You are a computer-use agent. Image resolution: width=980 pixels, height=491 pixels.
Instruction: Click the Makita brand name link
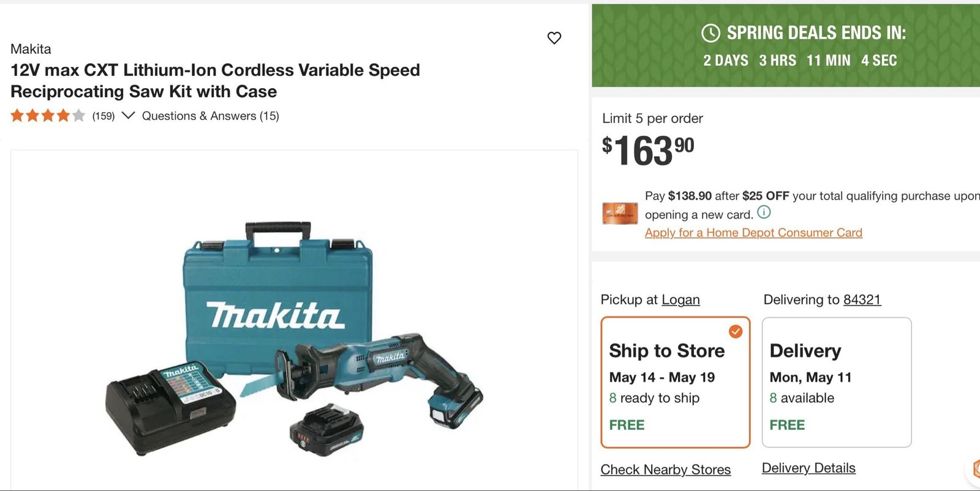(x=31, y=49)
